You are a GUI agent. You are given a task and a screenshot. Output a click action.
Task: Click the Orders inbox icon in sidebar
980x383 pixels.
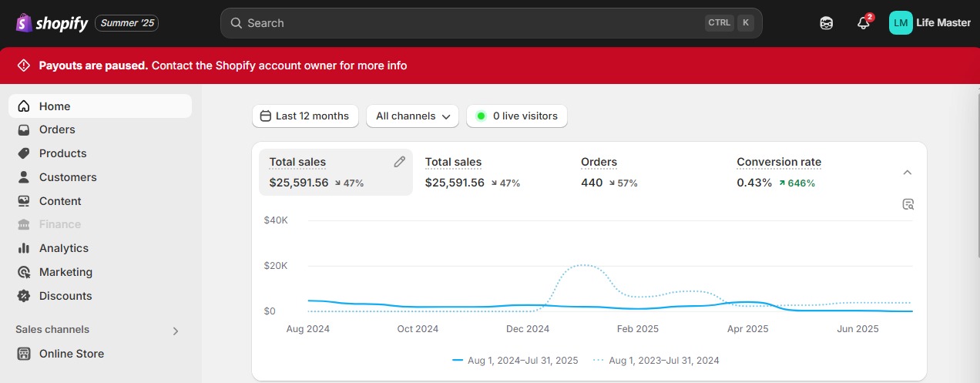click(x=24, y=129)
